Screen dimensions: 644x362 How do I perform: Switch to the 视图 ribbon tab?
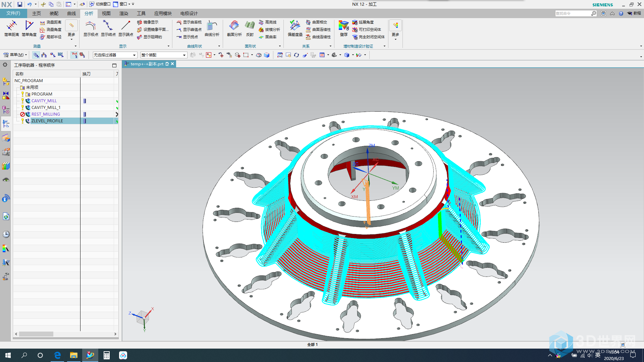click(106, 13)
